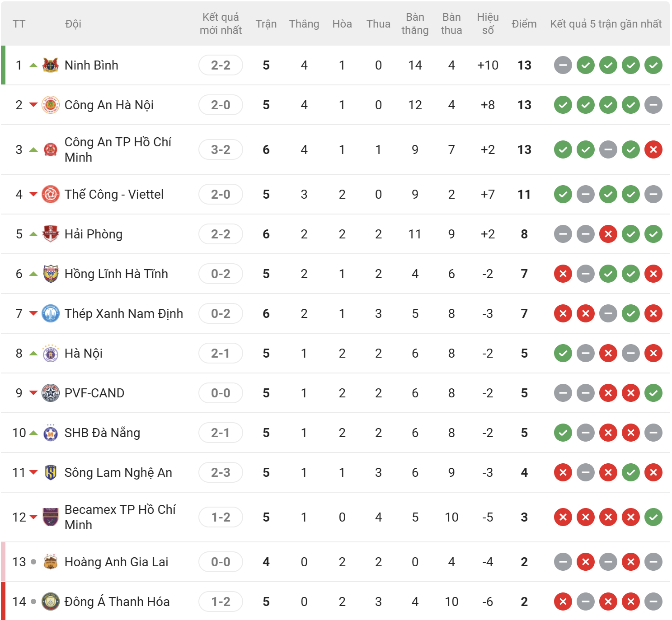Click Becamex's latest green win indicator
Viewport: 672px width, 620px height.
653,517
